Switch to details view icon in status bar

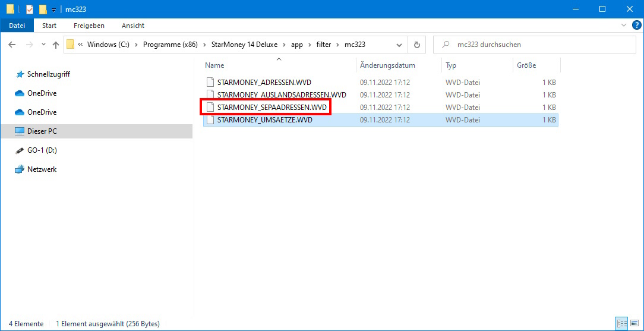pyautogui.click(x=620, y=323)
